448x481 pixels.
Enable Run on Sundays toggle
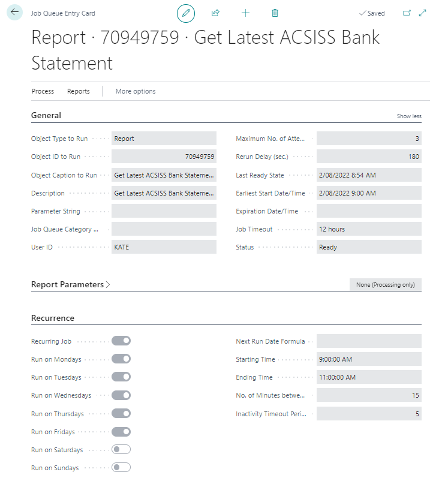[x=121, y=468]
